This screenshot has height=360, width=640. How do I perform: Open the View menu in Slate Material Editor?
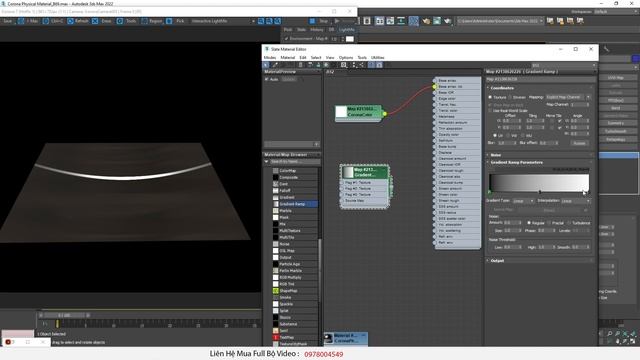pos(330,58)
